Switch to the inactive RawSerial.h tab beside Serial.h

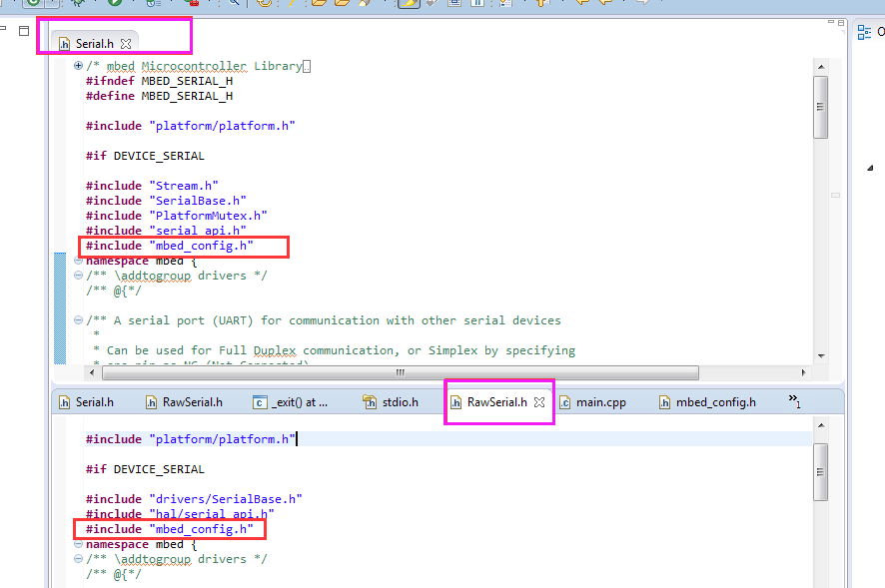pyautogui.click(x=184, y=402)
